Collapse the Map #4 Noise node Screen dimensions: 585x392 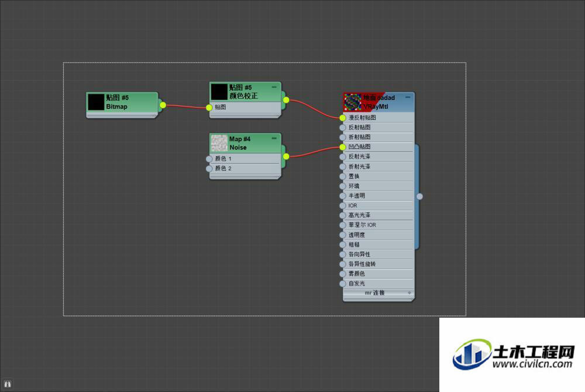274,138
